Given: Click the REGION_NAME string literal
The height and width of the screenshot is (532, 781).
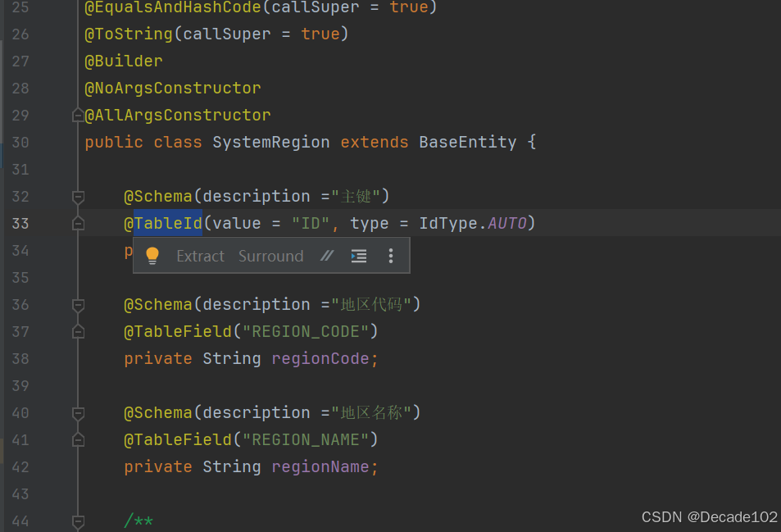Looking at the screenshot, I should (x=306, y=439).
